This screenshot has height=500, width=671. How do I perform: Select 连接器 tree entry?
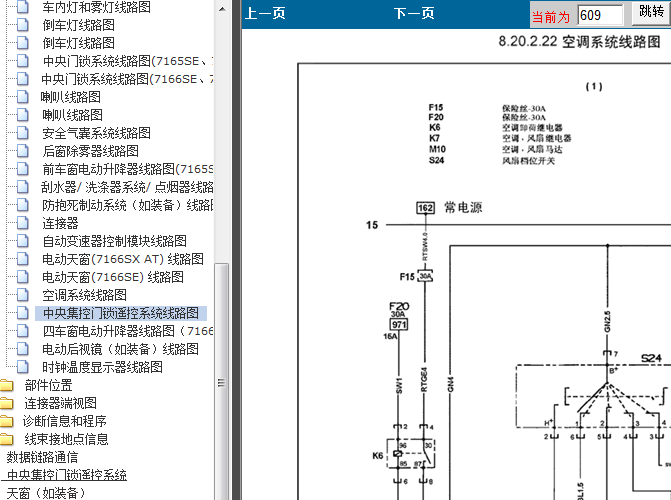coord(60,223)
